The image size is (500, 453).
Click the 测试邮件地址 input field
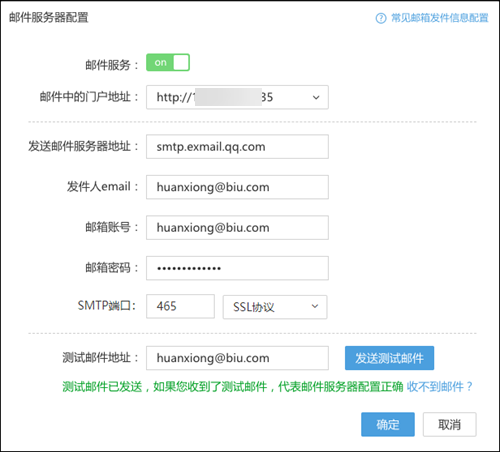tap(237, 358)
